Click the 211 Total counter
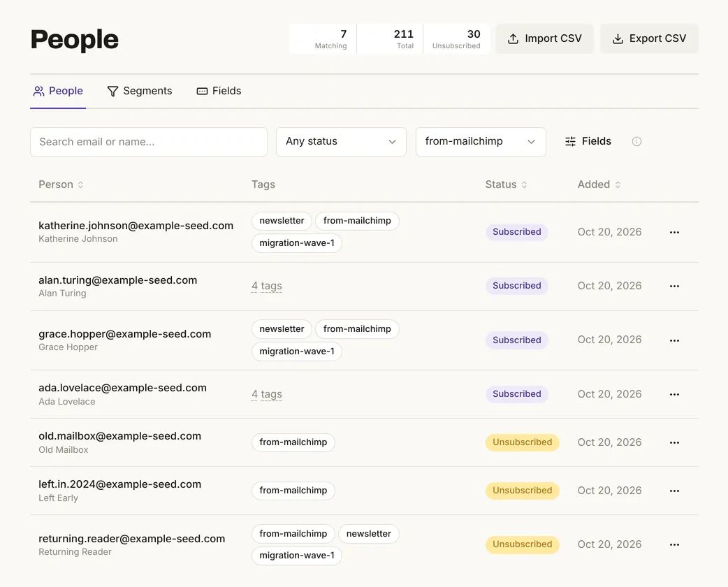Image resolution: width=728 pixels, height=587 pixels. click(x=390, y=39)
